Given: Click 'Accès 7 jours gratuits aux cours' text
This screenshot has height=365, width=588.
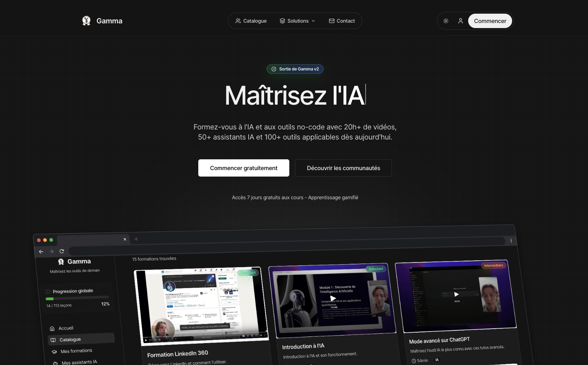Looking at the screenshot, I should [268, 197].
